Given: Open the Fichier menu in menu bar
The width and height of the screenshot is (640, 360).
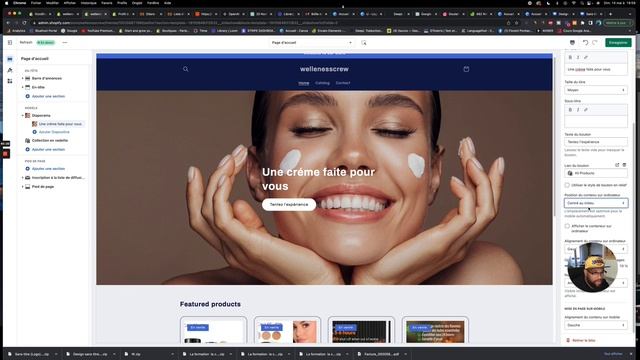Looking at the screenshot, I should pyautogui.click(x=36, y=3).
